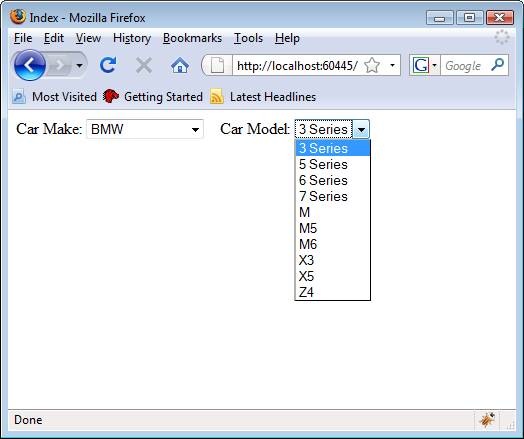The width and height of the screenshot is (524, 439).
Task: Open the History menu
Action: pyautogui.click(x=132, y=38)
